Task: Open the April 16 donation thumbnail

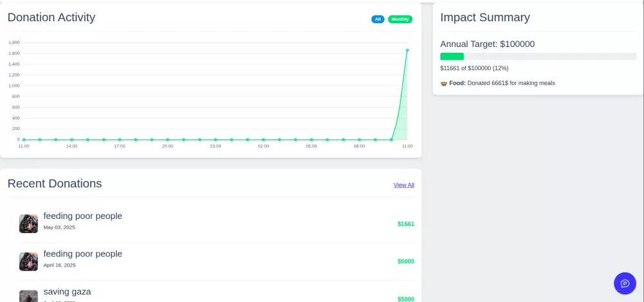Action: coord(28,261)
